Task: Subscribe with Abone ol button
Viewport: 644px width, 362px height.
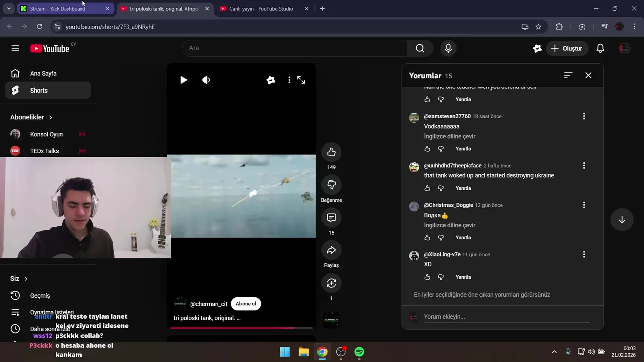Action: (x=246, y=304)
